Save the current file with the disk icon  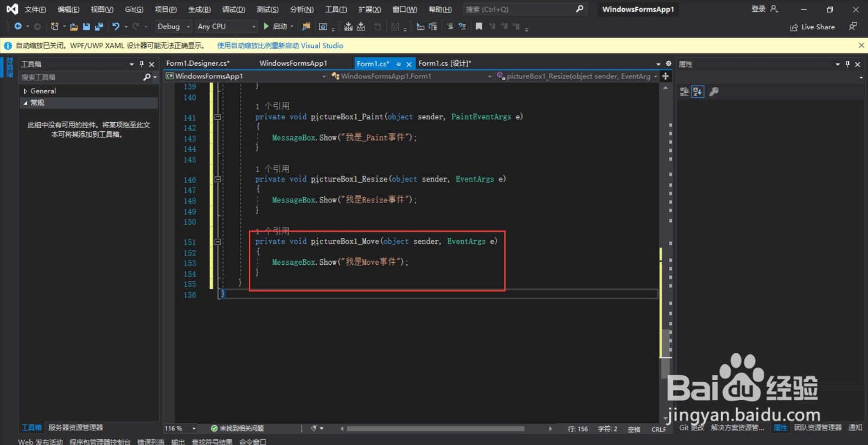coord(86,26)
